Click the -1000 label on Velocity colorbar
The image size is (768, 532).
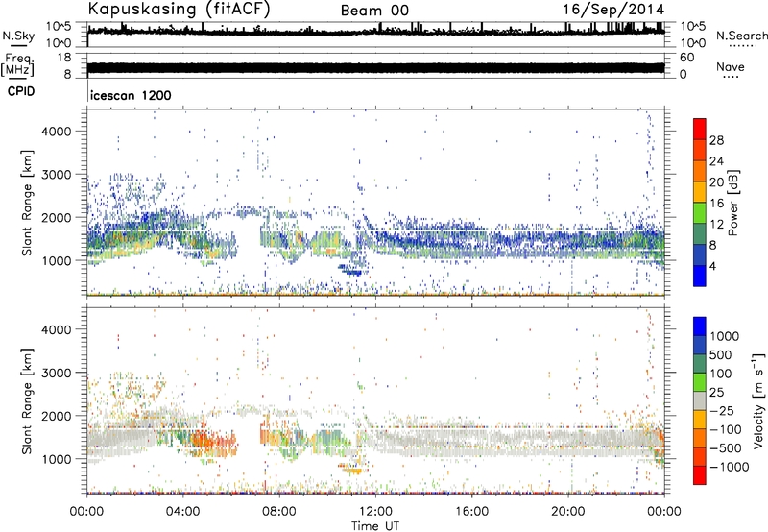coord(730,467)
